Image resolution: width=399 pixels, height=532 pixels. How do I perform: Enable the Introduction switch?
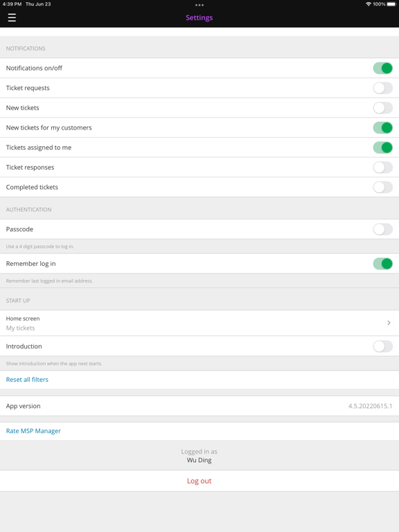(382, 346)
